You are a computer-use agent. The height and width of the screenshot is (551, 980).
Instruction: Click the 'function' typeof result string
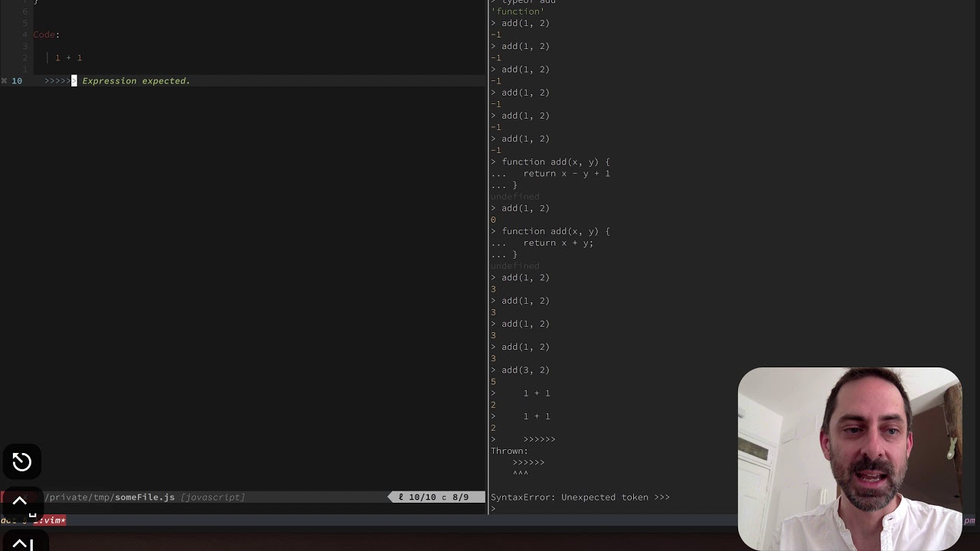point(518,11)
